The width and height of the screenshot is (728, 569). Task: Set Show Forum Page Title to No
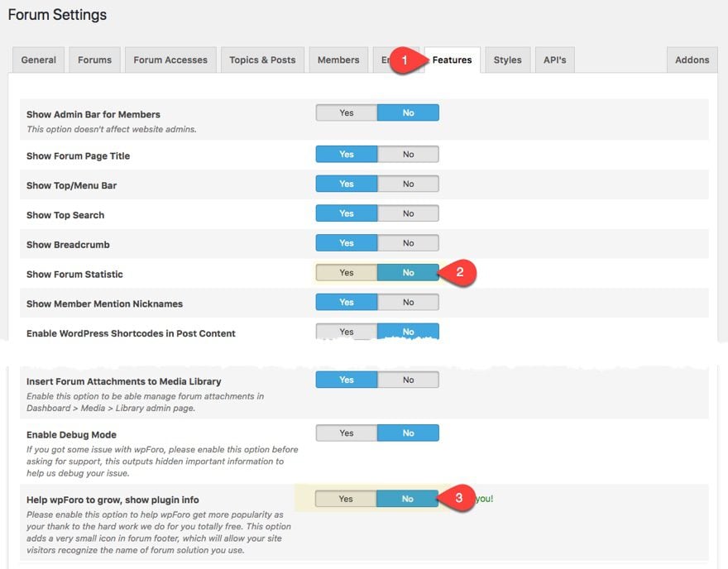pos(408,154)
